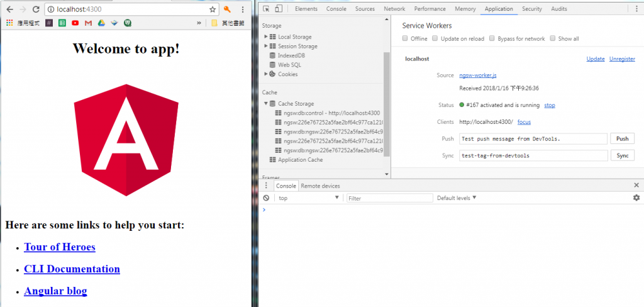The image size is (644, 307).
Task: Expand the Cookies arrow
Action: 266,74
